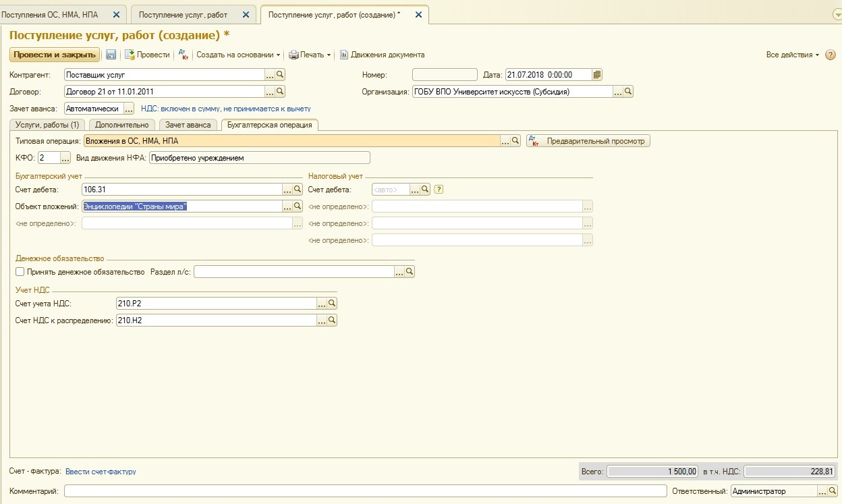Click the Дт/Кт icon in toolbar
This screenshot has width=842, height=504.
[184, 55]
